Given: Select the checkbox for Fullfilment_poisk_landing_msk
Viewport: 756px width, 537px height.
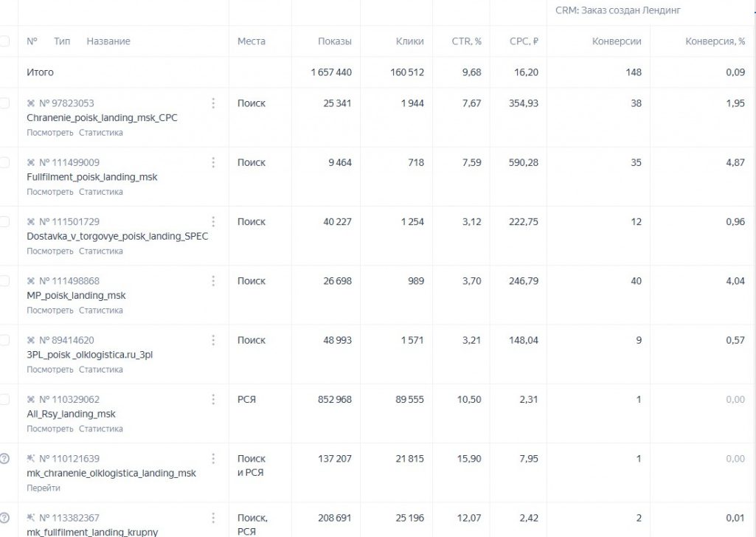Looking at the screenshot, I should 4,162.
